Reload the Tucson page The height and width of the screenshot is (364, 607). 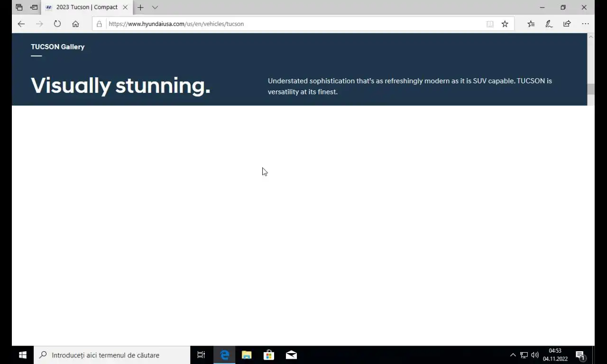pyautogui.click(x=57, y=24)
